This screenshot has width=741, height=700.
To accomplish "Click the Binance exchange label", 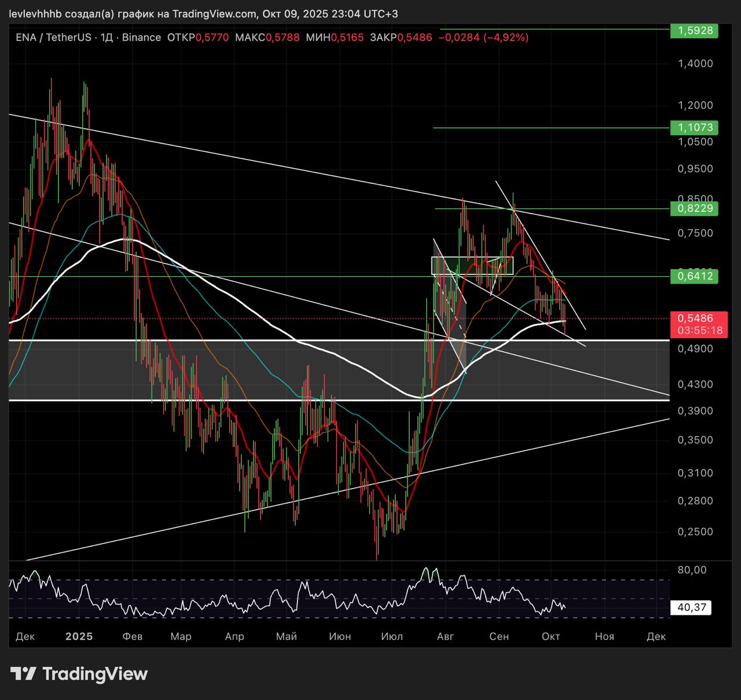I will pos(142,38).
